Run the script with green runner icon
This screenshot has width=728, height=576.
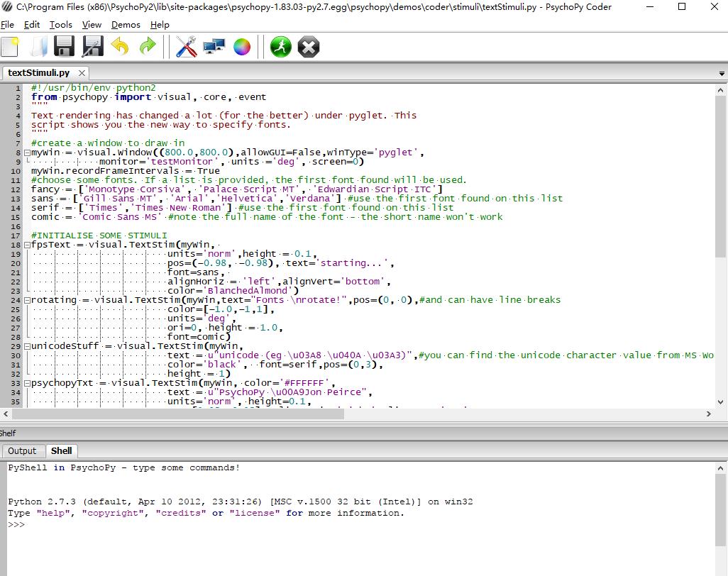click(281, 47)
